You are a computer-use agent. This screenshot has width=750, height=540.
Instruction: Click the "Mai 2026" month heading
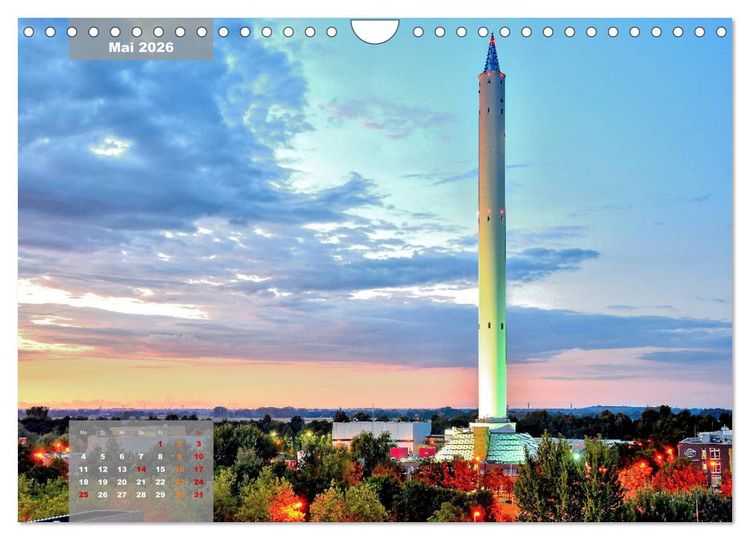pyautogui.click(x=141, y=47)
